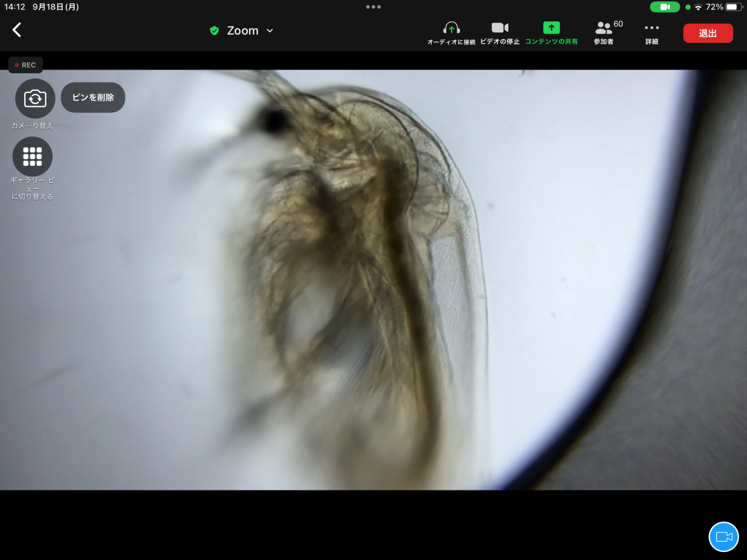Viewport: 747px width, 560px height.
Task: Switch to gallery view with grid icon
Action: pyautogui.click(x=32, y=157)
